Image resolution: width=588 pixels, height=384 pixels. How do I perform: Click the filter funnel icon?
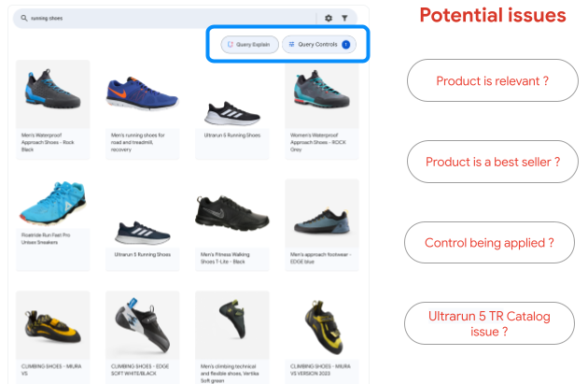343,17
